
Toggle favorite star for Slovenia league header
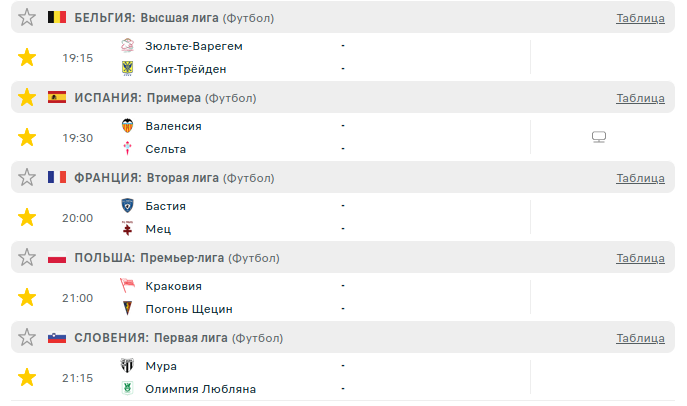click(27, 338)
